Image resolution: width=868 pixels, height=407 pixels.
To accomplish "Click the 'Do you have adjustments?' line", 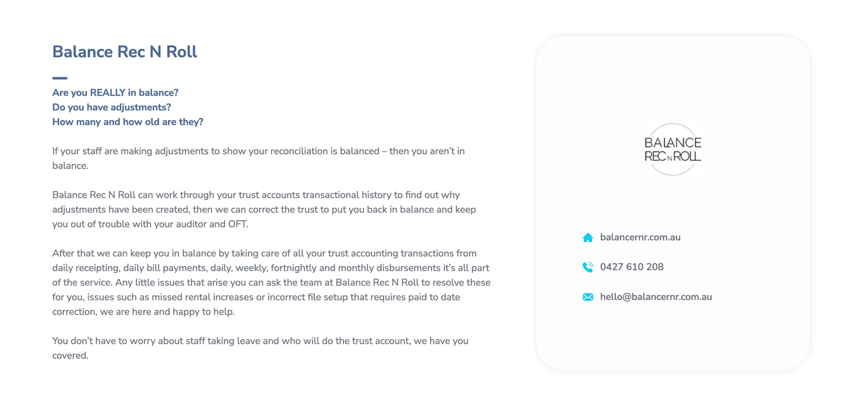I will tap(112, 107).
